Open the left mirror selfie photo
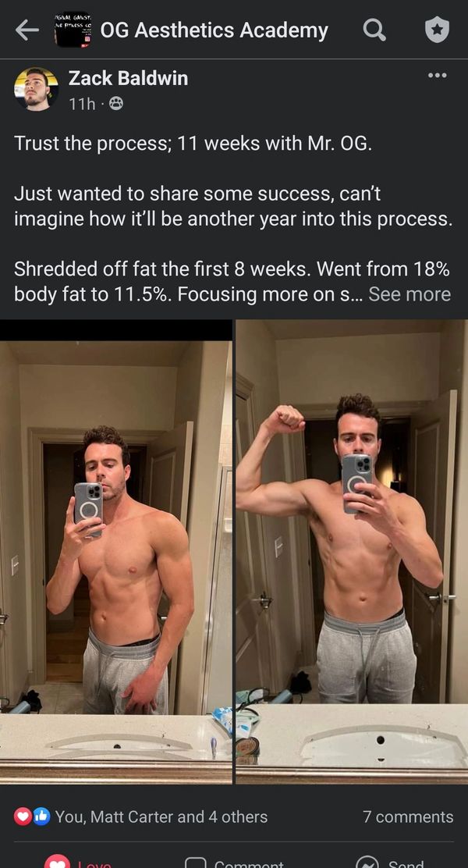This screenshot has height=868, width=468. coord(115,551)
